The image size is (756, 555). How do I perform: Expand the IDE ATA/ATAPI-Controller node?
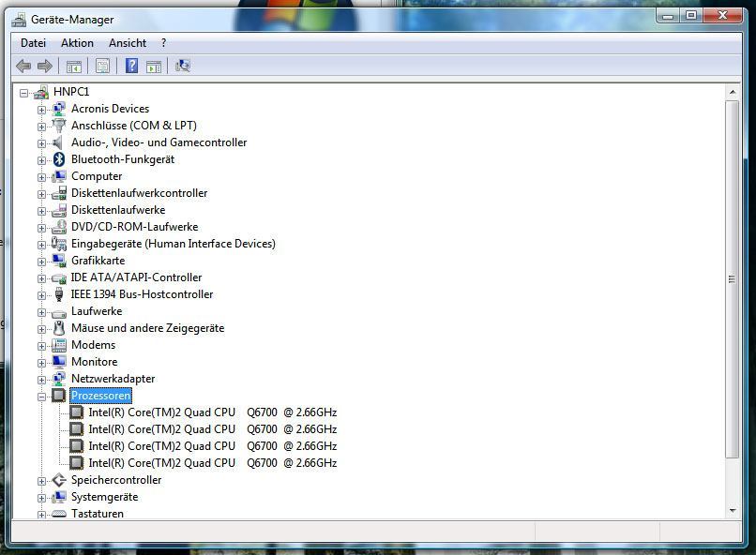click(41, 278)
